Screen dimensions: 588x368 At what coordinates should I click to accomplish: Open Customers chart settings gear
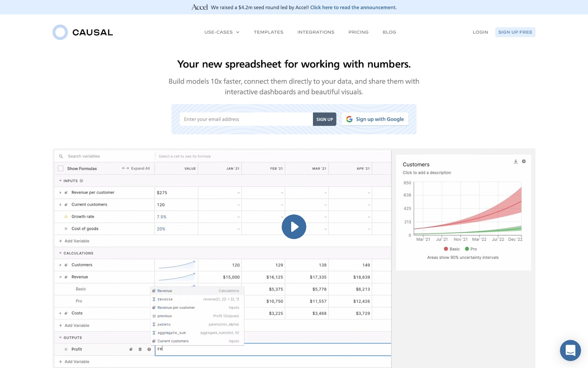coord(524,161)
